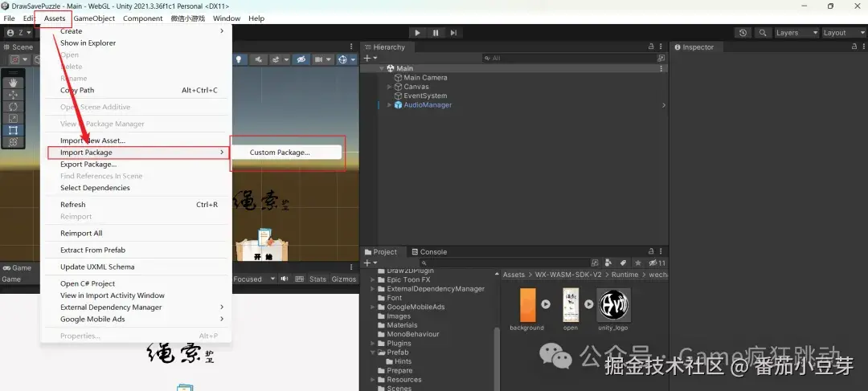Viewport: 868px width, 391px height.
Task: Toggle scene lighting bulb
Action: pyautogui.click(x=239, y=59)
